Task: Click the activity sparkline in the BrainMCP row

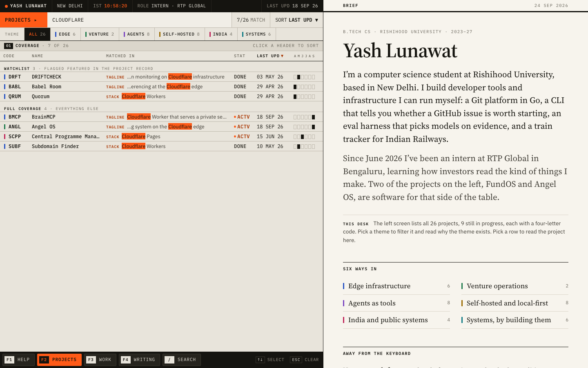Action: [304, 117]
